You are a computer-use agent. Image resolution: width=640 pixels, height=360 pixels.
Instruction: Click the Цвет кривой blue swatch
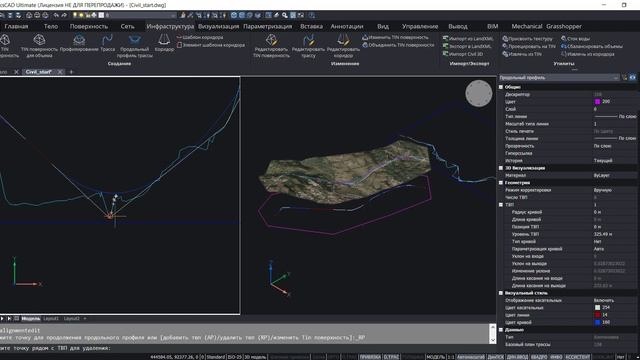[x=597, y=322]
